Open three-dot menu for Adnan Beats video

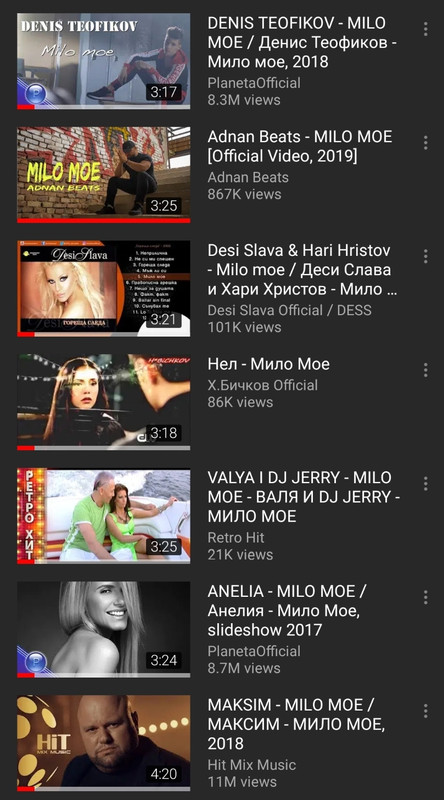[x=425, y=142]
